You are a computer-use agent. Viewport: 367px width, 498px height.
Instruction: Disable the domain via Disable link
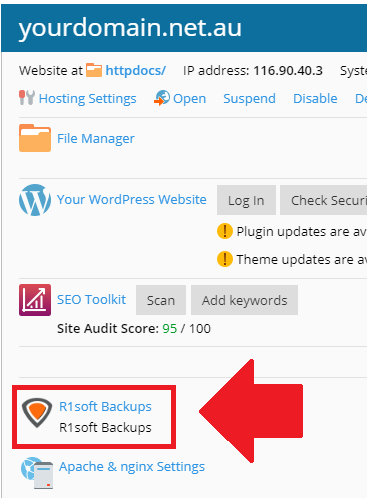pos(315,99)
